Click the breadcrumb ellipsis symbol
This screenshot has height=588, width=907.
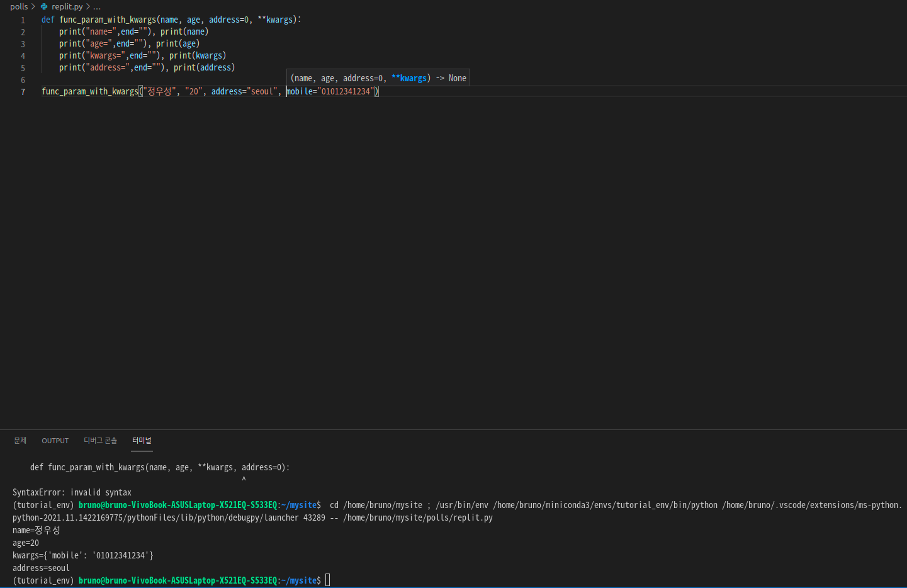pyautogui.click(x=97, y=6)
